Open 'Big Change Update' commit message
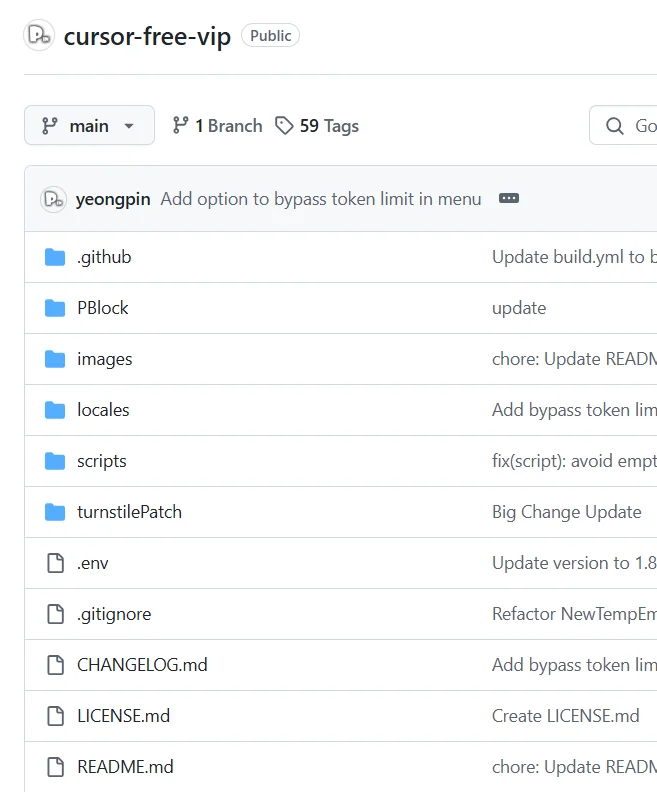The width and height of the screenshot is (657, 792). click(567, 512)
